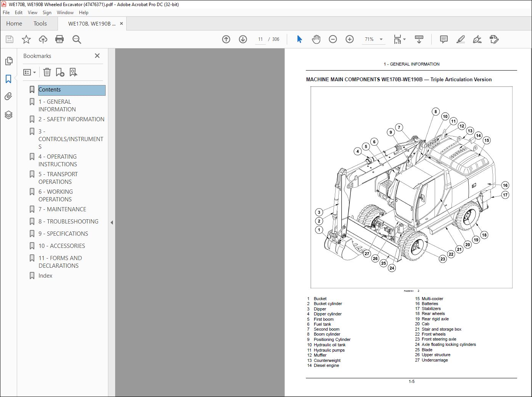Open bookmark 7 - MAINTENANCE
This screenshot has height=397, width=532.
point(62,209)
